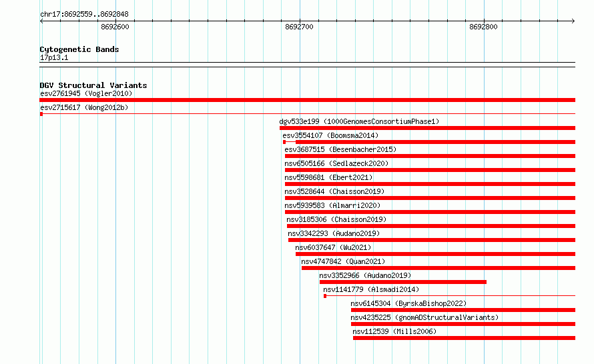The height and width of the screenshot is (364, 594).
Task: Click nsv5939583 (Almarri2020) label
Action: [x=332, y=205]
